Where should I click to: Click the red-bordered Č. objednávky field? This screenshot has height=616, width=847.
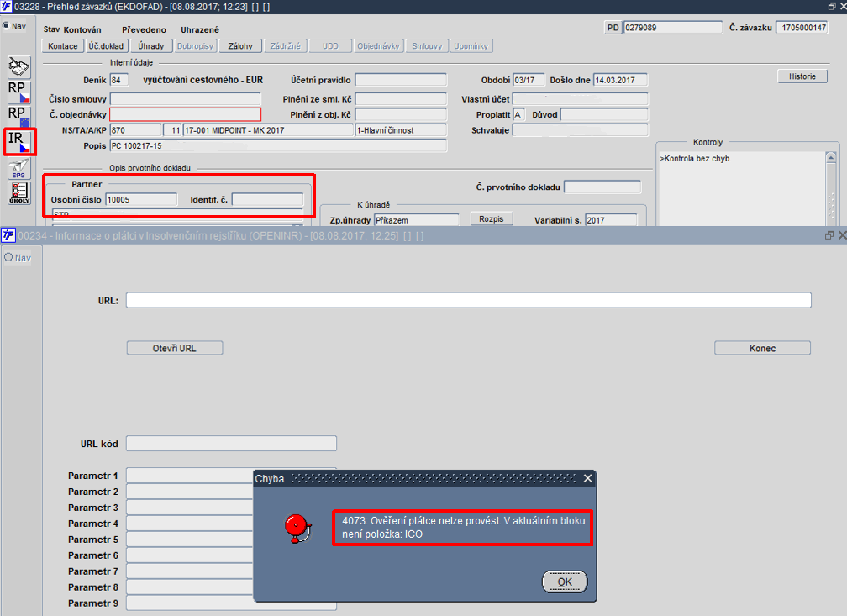[x=185, y=114]
